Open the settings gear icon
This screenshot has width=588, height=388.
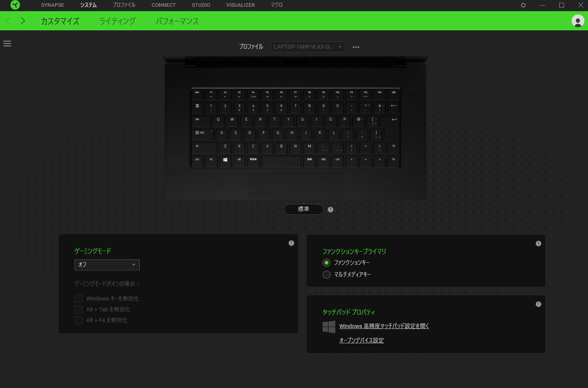click(x=523, y=5)
